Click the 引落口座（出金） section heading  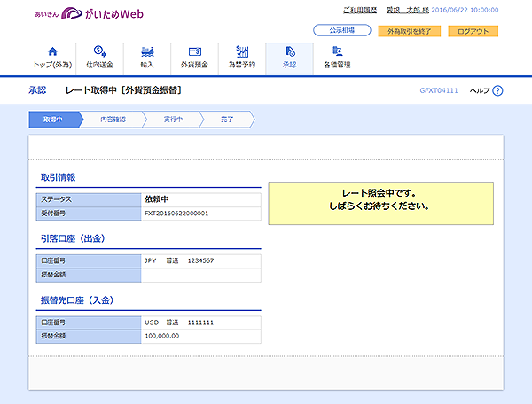coord(73,238)
